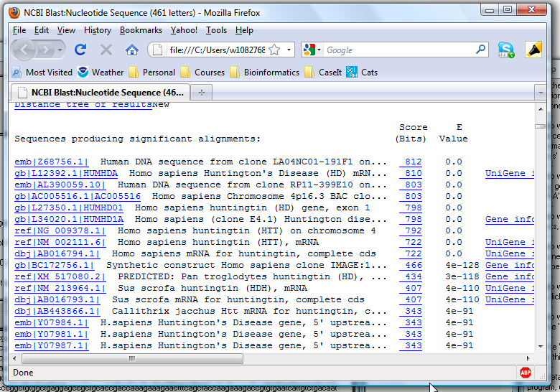Open the Edit menu
The width and height of the screenshot is (560, 392).
42,30
